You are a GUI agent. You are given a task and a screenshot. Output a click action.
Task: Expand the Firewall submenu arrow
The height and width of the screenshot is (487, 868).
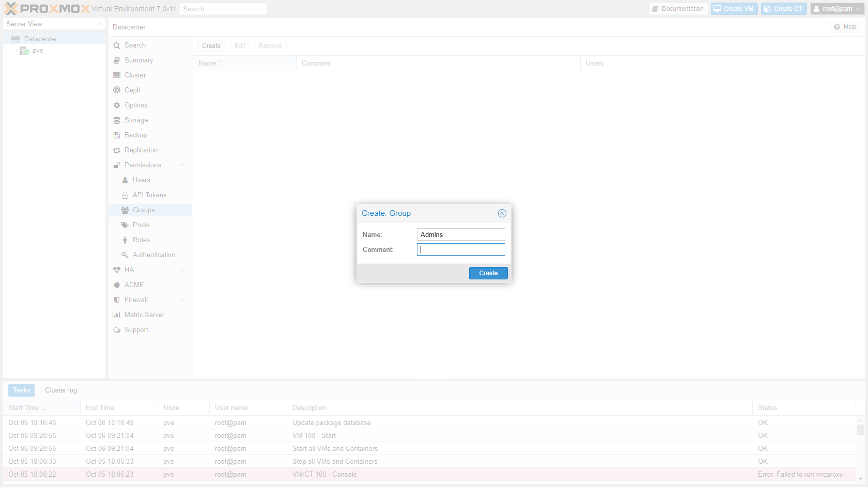click(x=182, y=300)
